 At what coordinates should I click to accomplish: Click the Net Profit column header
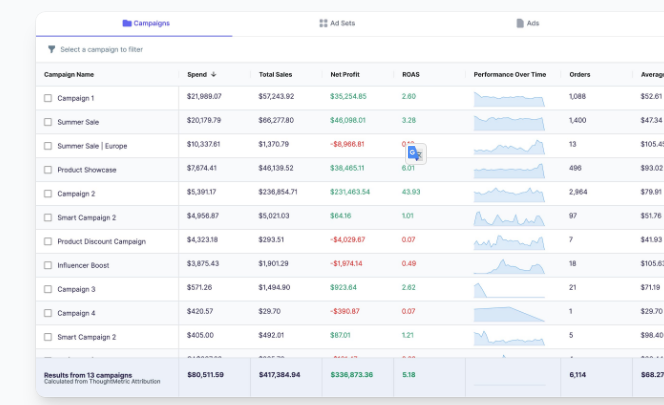(x=347, y=74)
